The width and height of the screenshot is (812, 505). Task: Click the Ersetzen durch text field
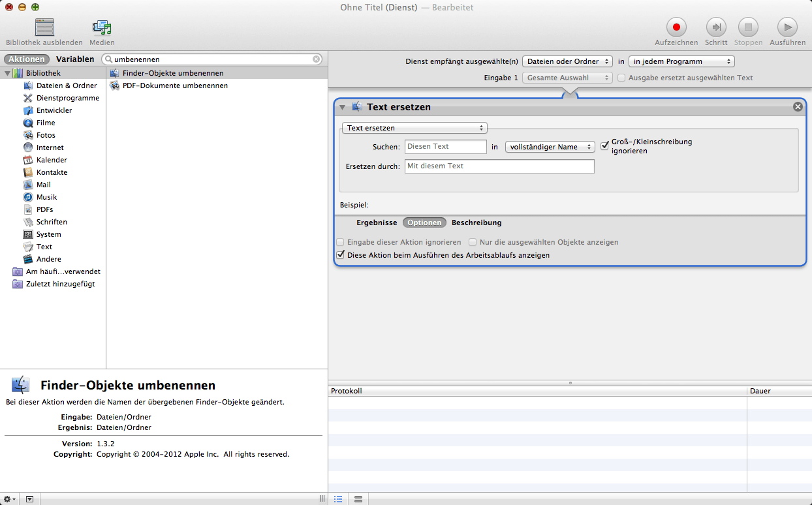tap(499, 166)
